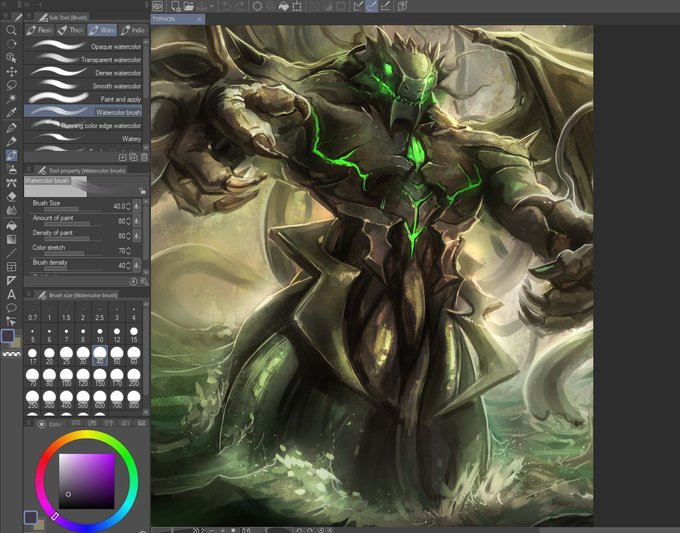Click the Open file folder icon
This screenshot has height=533, width=680.
pos(188,6)
